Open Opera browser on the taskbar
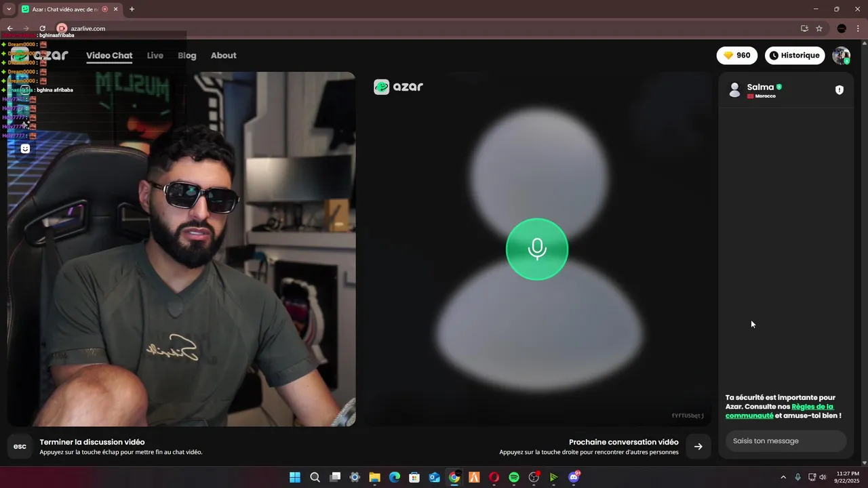Screen dimensions: 868x488 click(x=494, y=477)
